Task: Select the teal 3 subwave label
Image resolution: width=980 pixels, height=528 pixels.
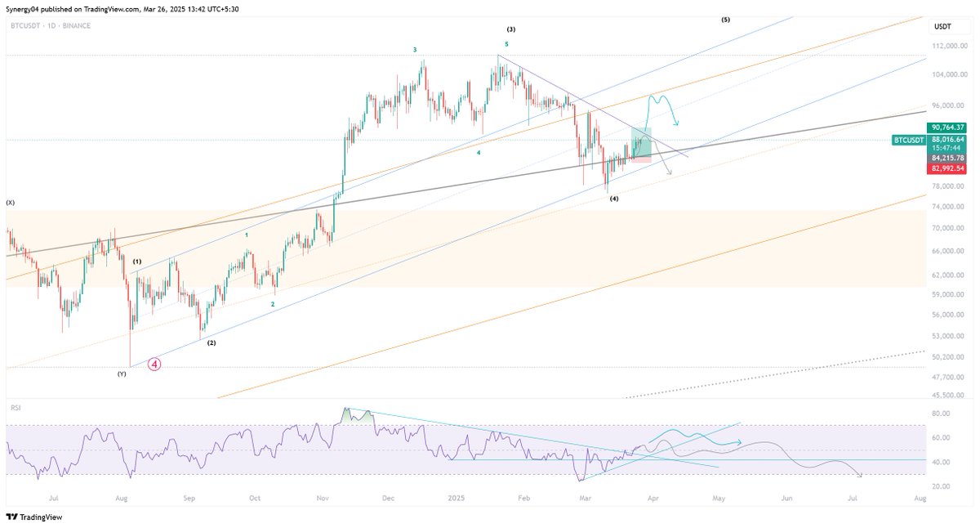Action: (415, 50)
